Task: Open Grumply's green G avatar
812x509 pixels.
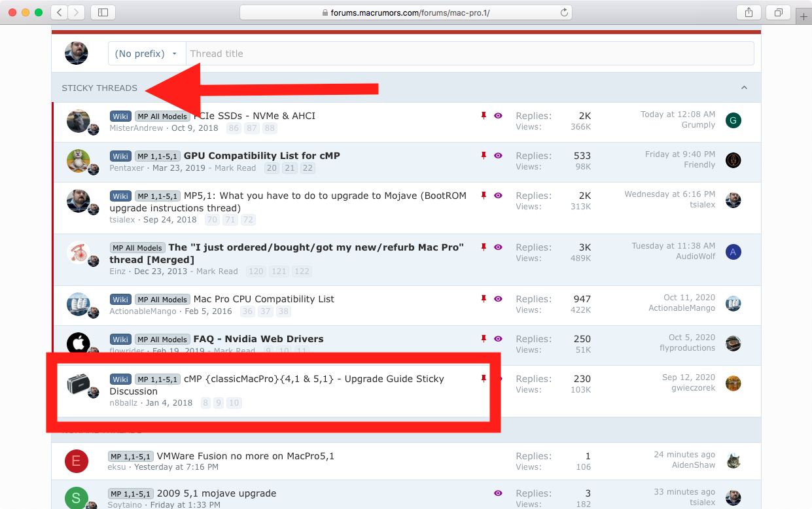Action: 733,120
